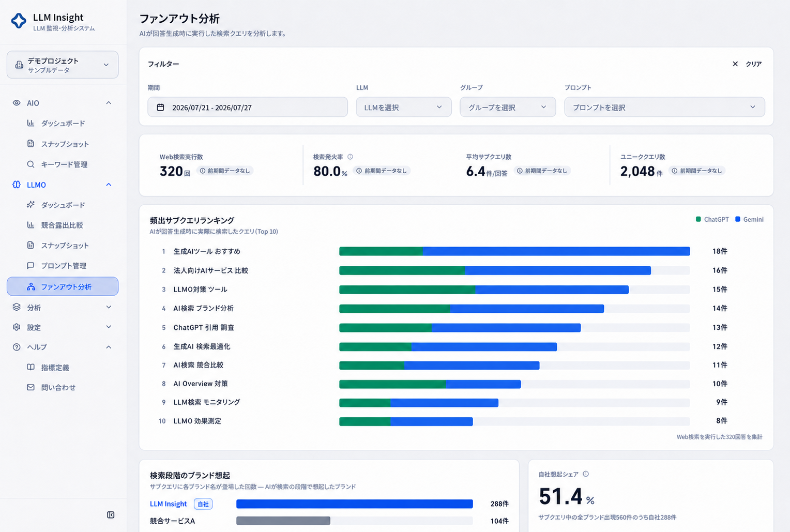Screen dimensions: 790x532
Task: Click the info icon in Web検索実行数 badge
Action: pyautogui.click(x=203, y=171)
